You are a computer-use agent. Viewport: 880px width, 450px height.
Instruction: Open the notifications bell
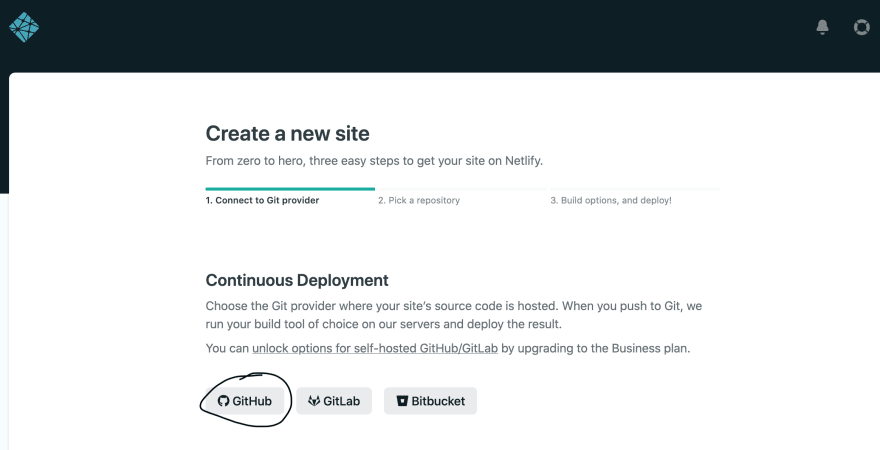[x=822, y=27]
